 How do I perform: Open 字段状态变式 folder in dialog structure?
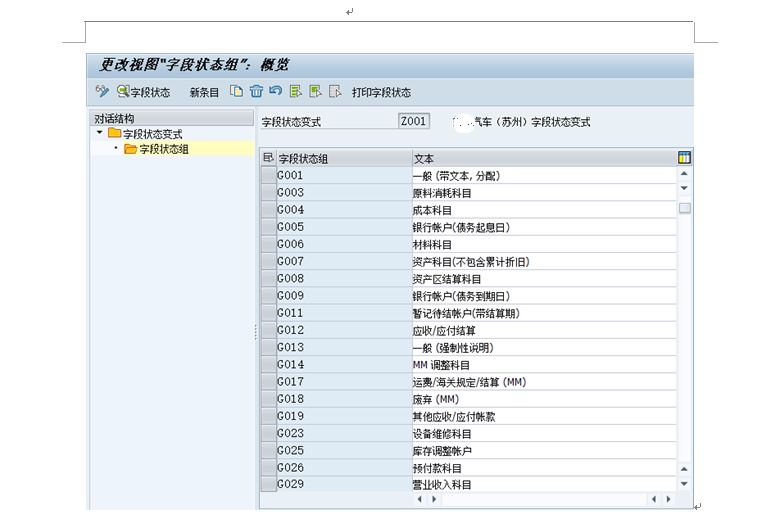pos(145,134)
